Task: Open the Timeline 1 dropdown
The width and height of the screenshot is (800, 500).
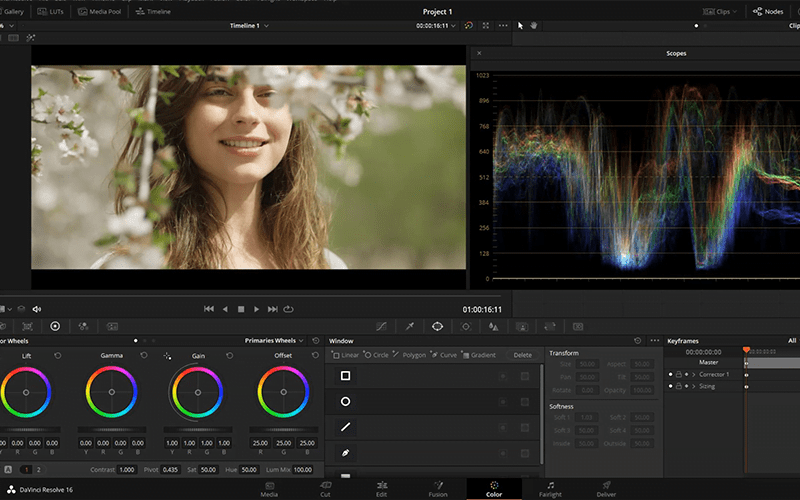Action: [249, 26]
